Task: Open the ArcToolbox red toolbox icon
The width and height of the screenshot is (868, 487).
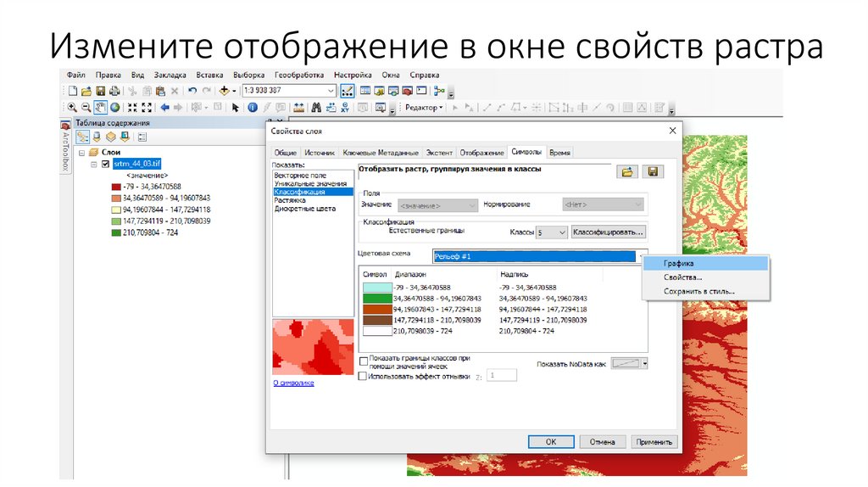Action: 408,91
